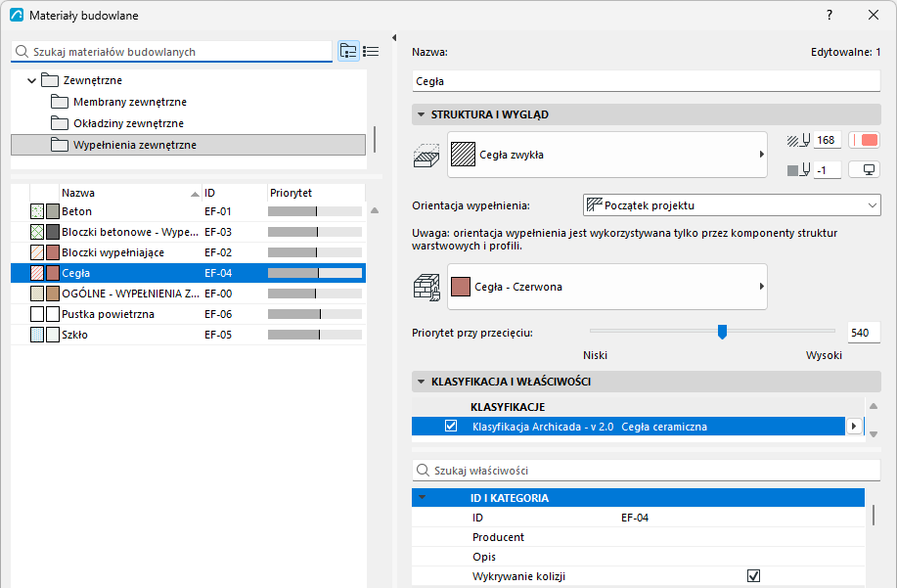Click the brick wall surface icon

426,287
